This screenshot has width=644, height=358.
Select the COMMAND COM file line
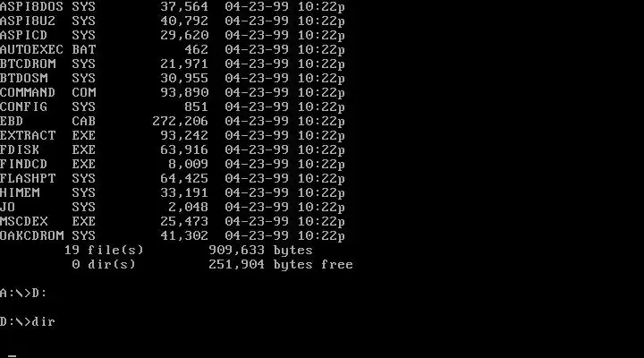click(x=173, y=92)
